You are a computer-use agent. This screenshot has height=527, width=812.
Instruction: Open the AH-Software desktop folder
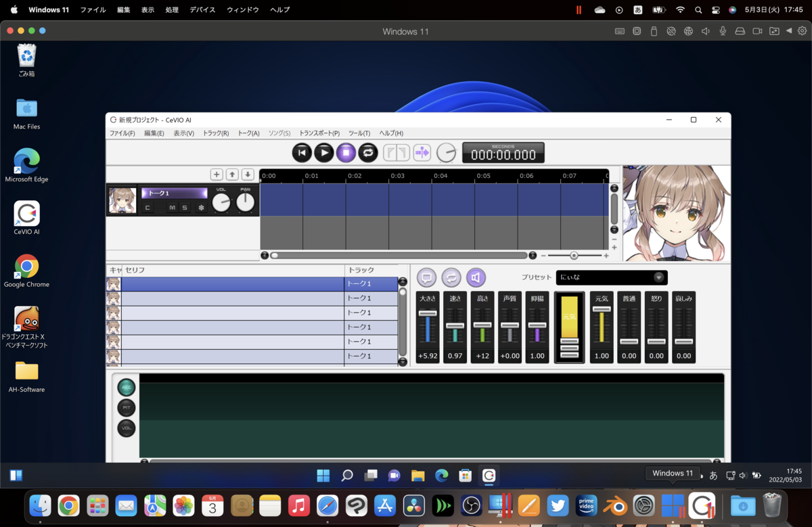pyautogui.click(x=26, y=377)
